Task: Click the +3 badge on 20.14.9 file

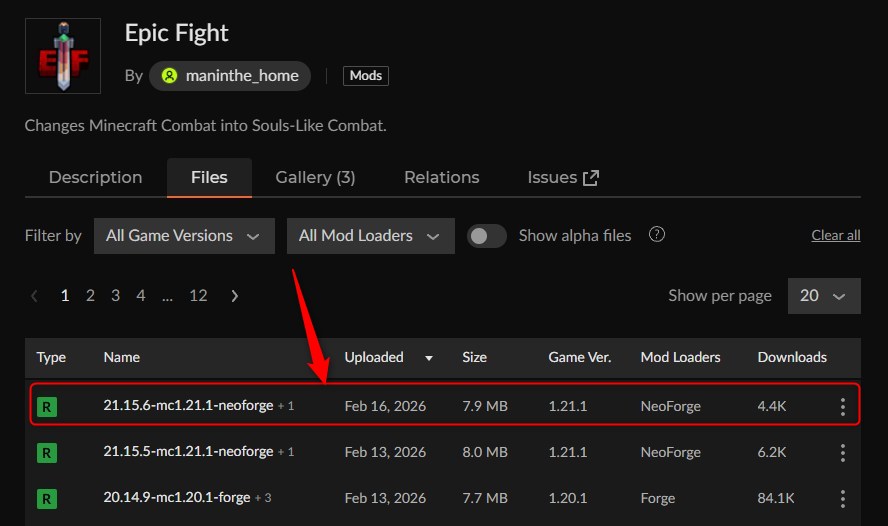Action: pyautogui.click(x=263, y=498)
